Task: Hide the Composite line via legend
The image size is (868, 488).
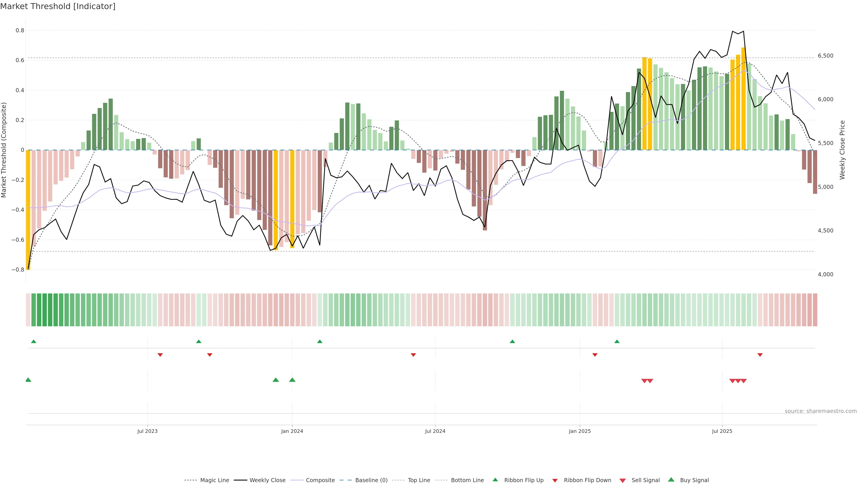Action: (320, 480)
